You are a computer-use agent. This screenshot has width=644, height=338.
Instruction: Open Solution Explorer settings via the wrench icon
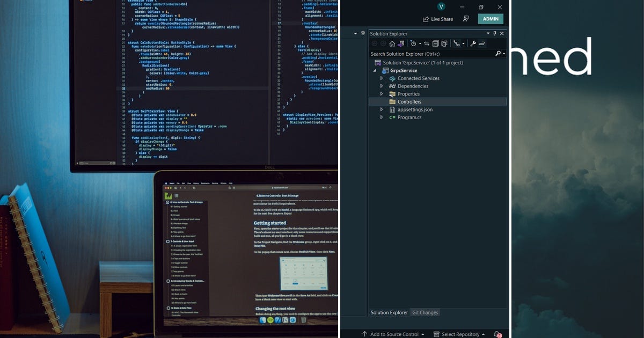[473, 43]
